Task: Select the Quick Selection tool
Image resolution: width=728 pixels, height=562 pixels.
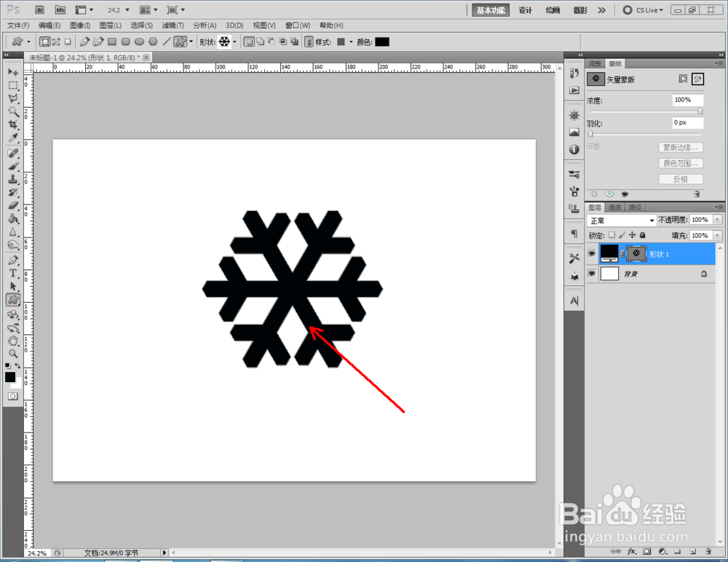Action: pos(13,111)
